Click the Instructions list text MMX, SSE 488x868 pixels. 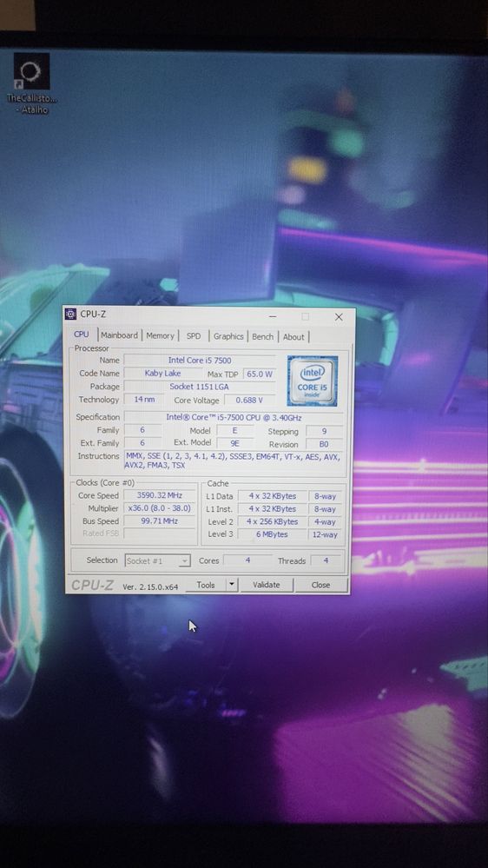[233, 461]
